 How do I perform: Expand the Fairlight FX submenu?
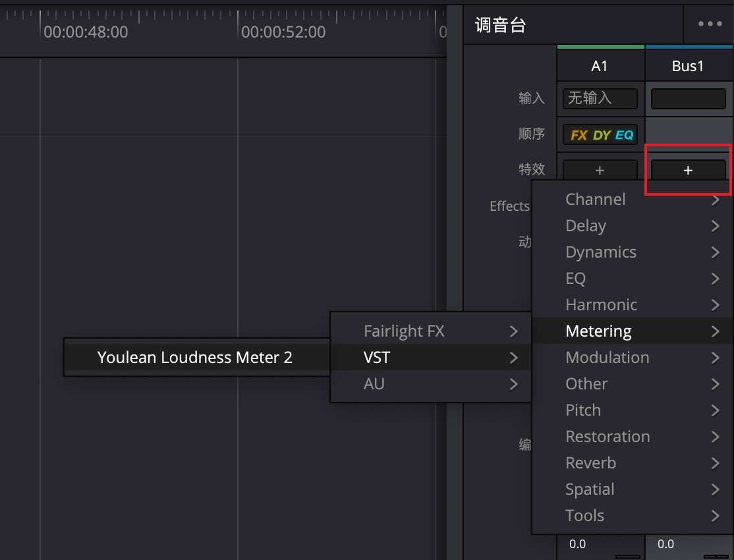430,331
